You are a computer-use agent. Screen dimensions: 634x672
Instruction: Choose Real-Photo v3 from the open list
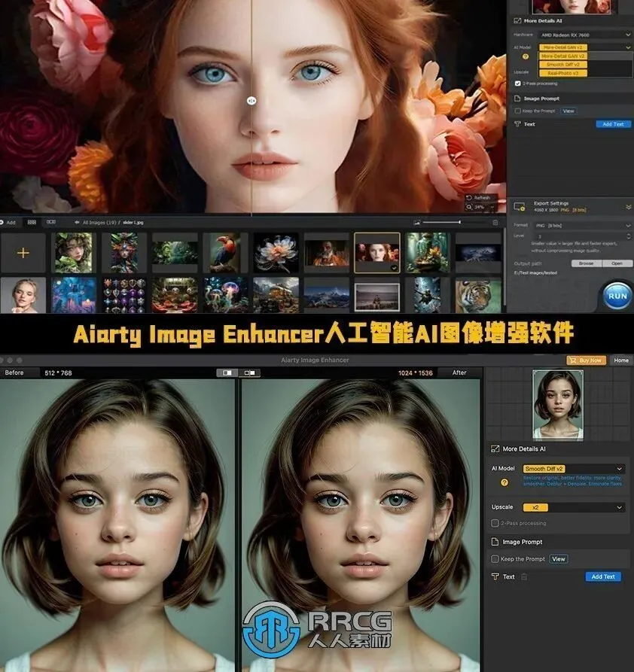562,73
